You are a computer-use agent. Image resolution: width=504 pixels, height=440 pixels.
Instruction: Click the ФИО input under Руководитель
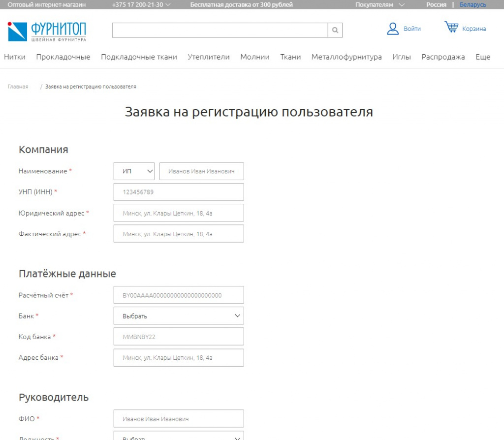pos(179,418)
